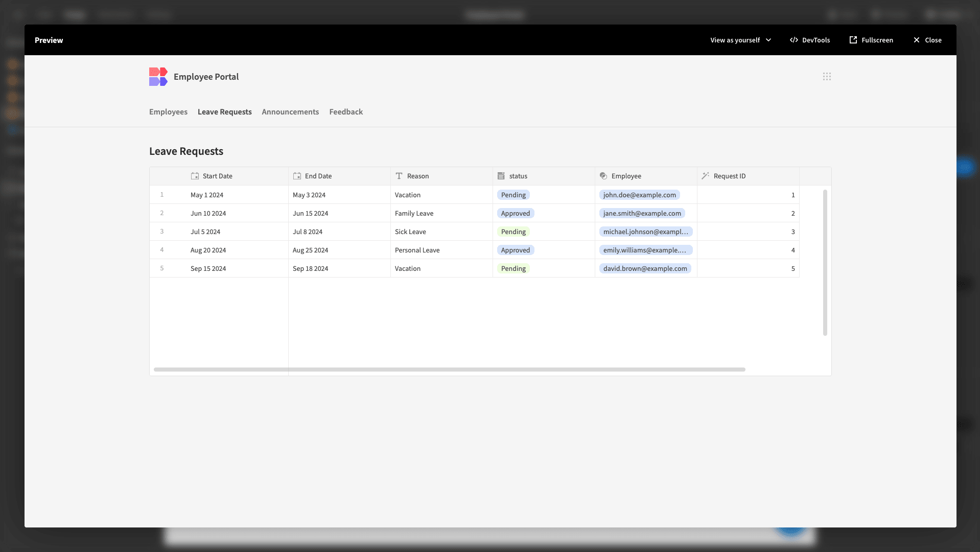
Task: Select the Approved status for Family Leave
Action: 515,213
